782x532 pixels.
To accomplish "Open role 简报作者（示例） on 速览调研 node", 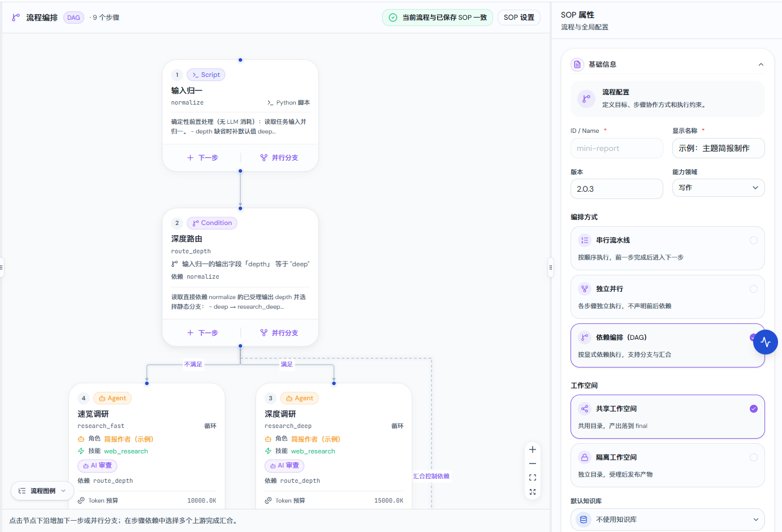I will (129, 439).
